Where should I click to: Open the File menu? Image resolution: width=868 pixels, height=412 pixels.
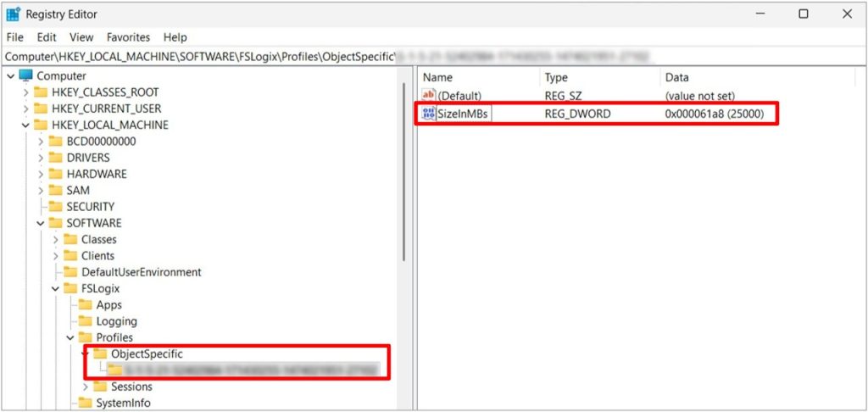tap(15, 37)
